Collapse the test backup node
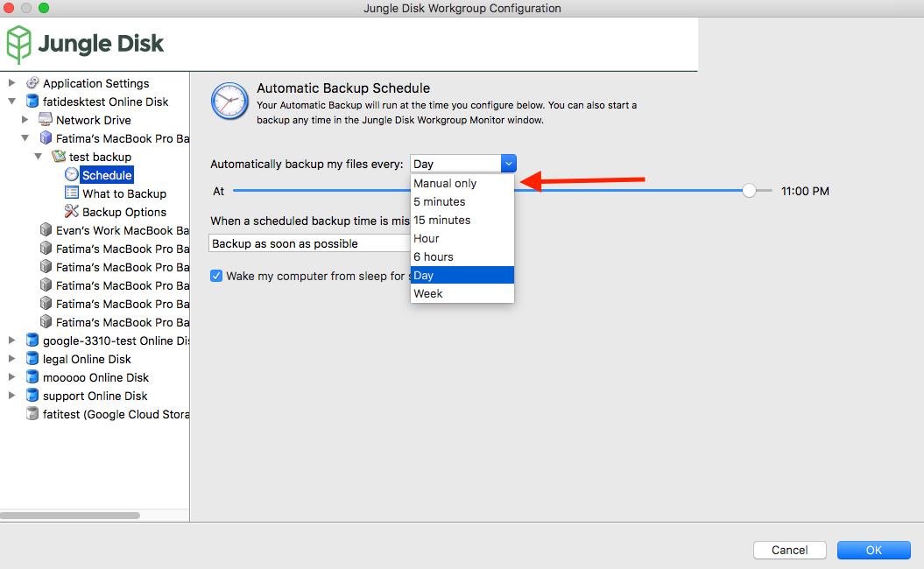924x569 pixels. pyautogui.click(x=39, y=157)
